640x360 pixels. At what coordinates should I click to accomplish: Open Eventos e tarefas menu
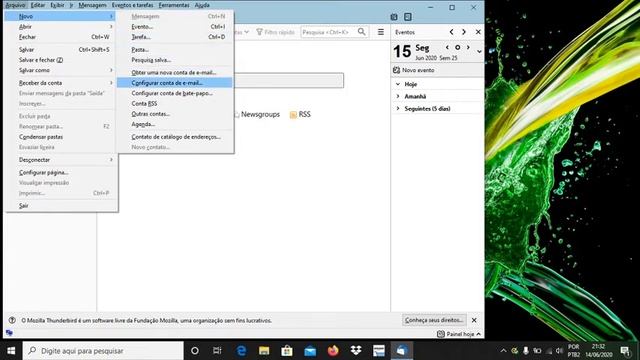133,5
